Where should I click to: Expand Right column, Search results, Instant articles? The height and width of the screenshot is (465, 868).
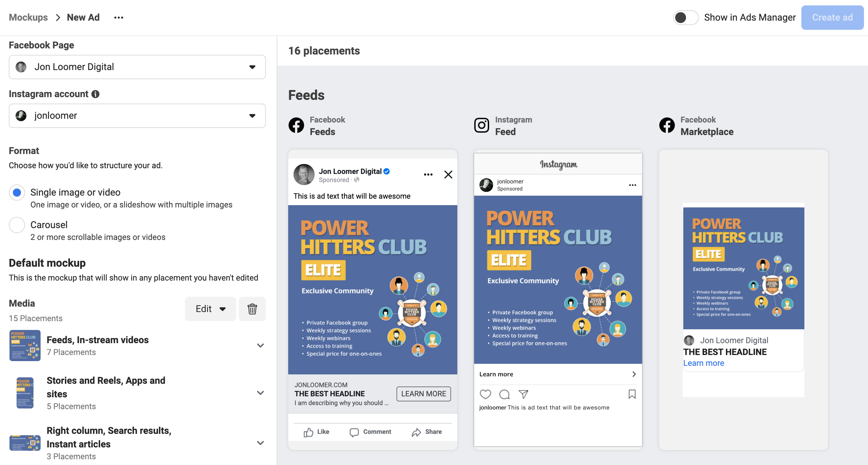click(260, 443)
